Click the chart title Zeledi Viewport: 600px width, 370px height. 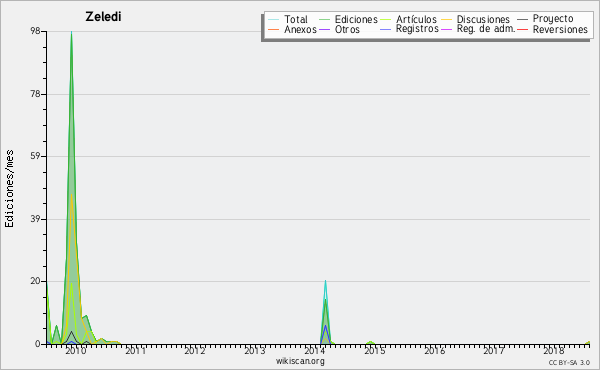103,16
